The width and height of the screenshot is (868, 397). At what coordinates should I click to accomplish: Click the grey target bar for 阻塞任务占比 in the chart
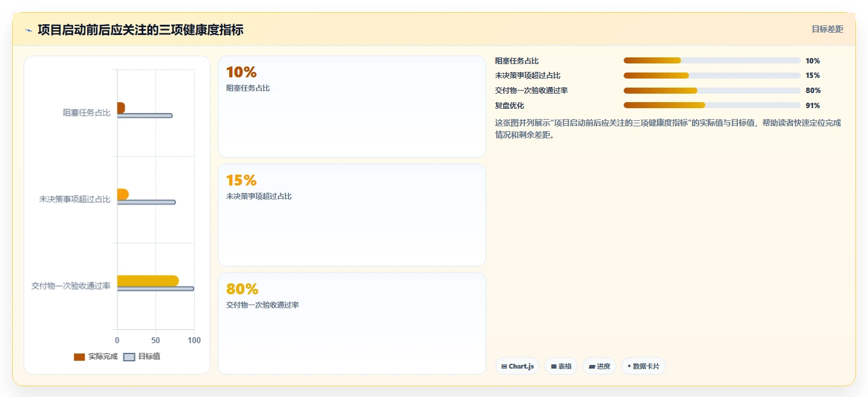145,115
